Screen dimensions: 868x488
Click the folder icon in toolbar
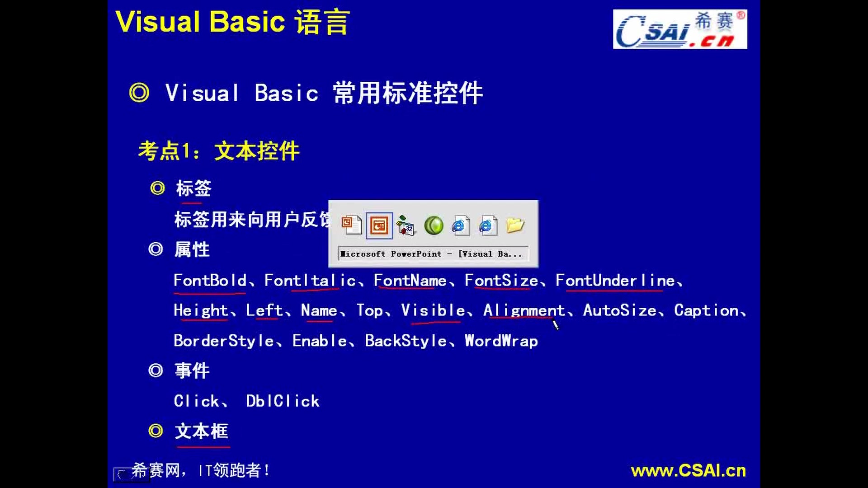tap(514, 225)
